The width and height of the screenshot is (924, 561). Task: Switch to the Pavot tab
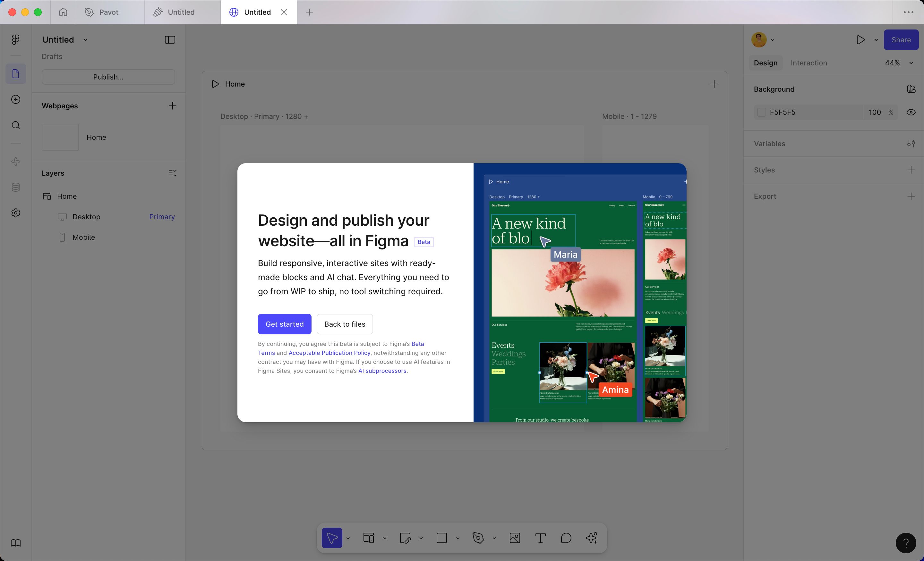coord(110,12)
